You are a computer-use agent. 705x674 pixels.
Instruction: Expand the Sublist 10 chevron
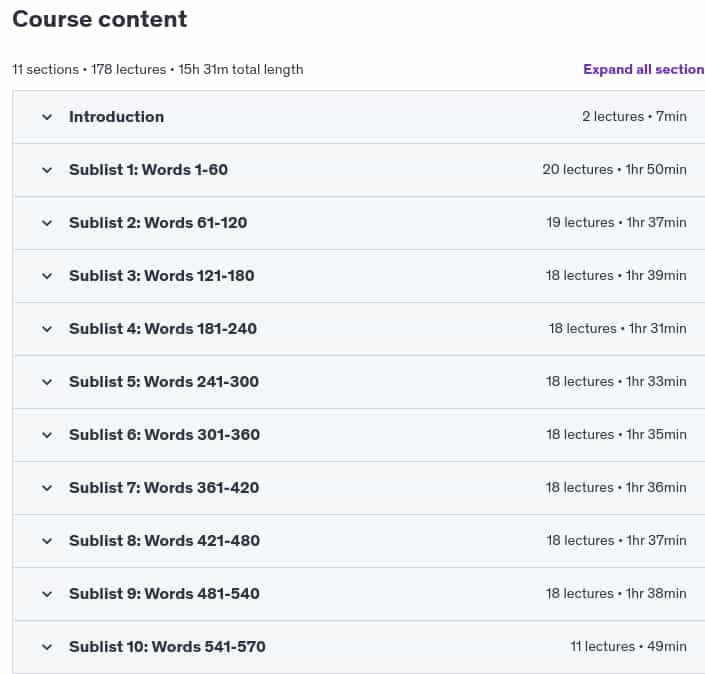click(x=47, y=647)
